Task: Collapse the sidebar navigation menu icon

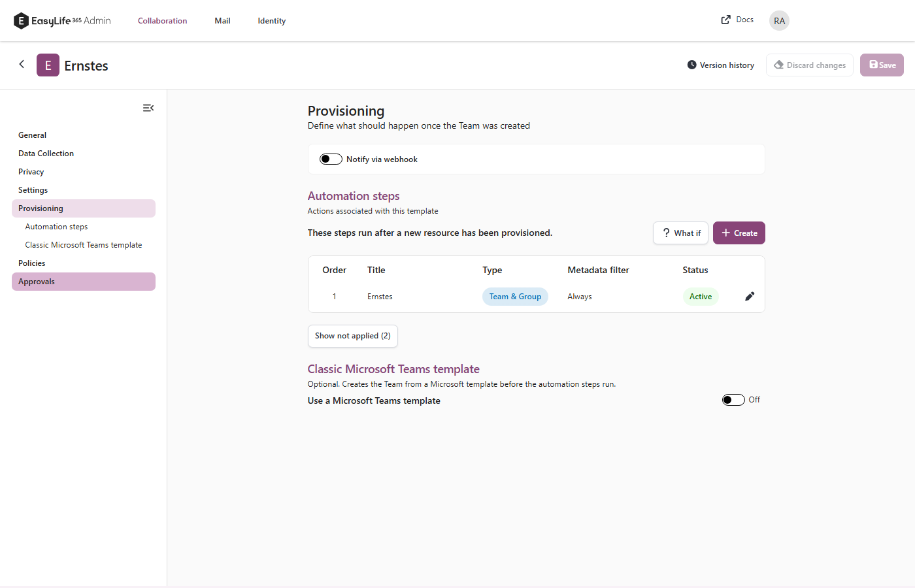Action: (x=148, y=108)
